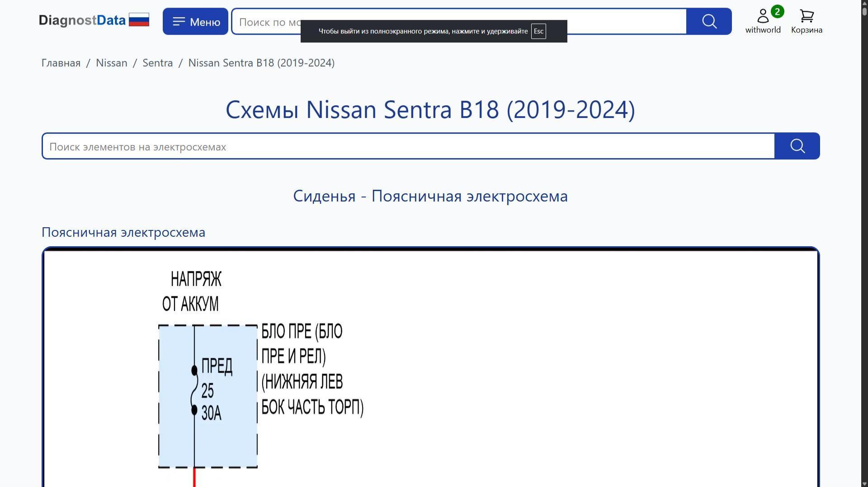Click the Esc key hint in notification bar
The width and height of the screenshot is (868, 487).
538,31
